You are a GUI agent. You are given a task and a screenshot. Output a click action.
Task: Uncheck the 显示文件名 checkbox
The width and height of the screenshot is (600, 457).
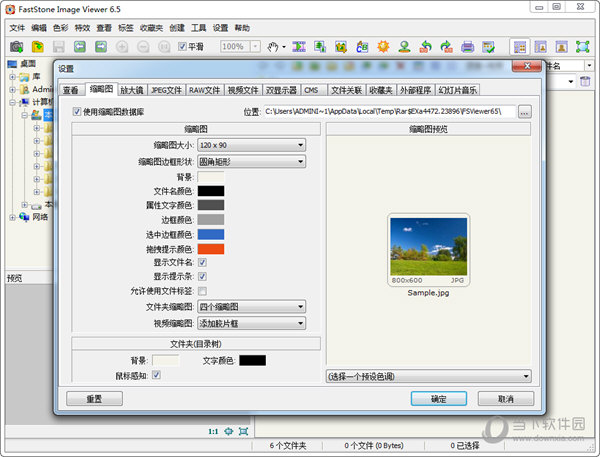coord(202,262)
